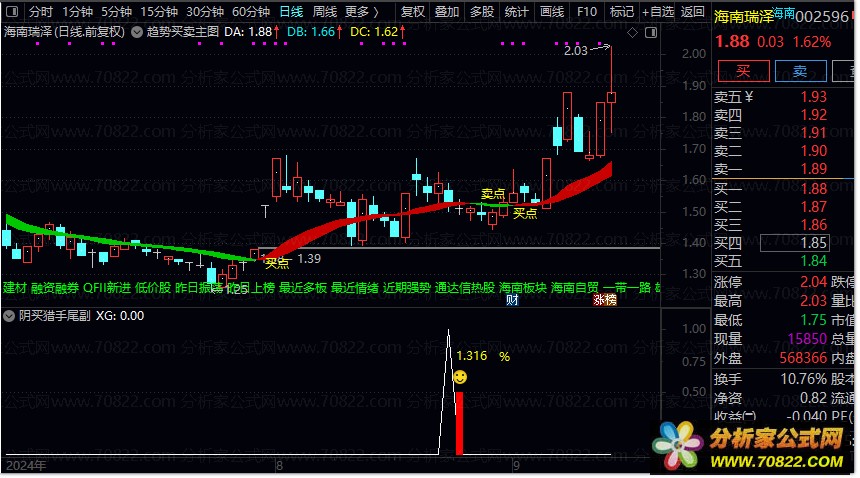Click the 标记 mark button
This screenshot has height=478, width=860.
pos(622,12)
